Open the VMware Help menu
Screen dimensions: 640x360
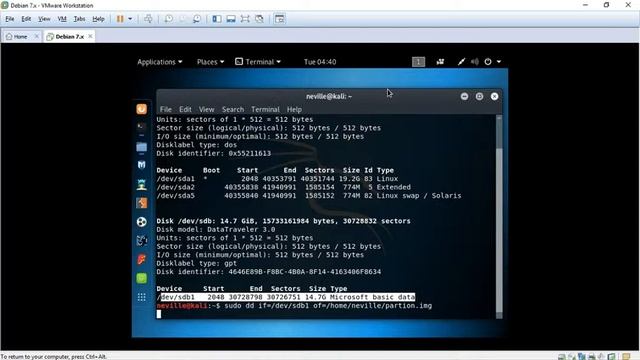(x=98, y=19)
